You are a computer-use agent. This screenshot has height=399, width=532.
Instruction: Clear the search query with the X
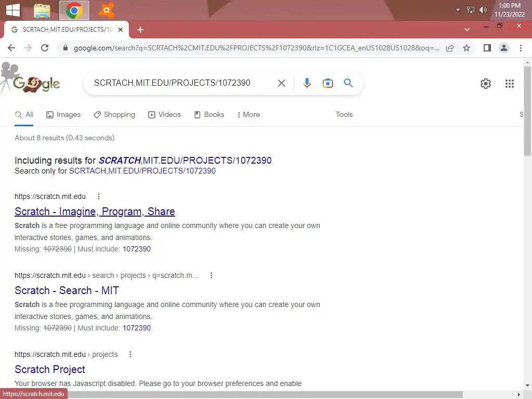point(281,83)
